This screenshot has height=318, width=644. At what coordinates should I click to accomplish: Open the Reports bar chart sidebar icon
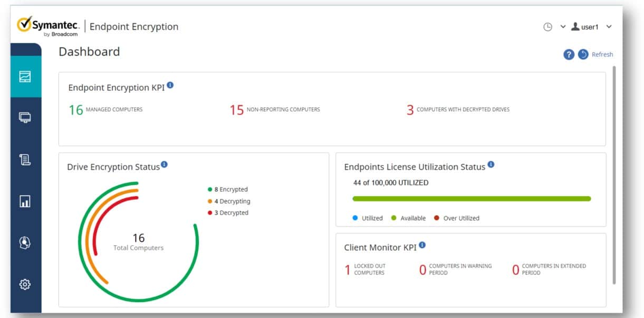[25, 201]
